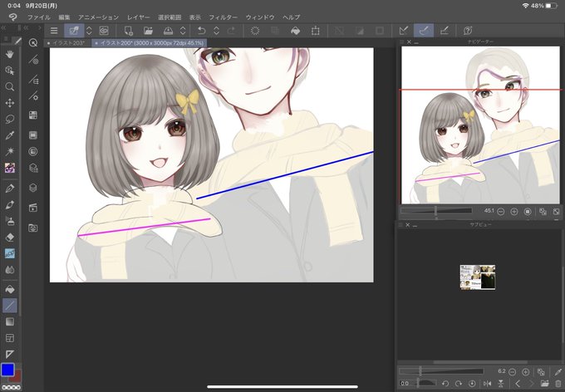Zoom in sub view with plus button
The width and height of the screenshot is (565, 392).
[x=526, y=371]
